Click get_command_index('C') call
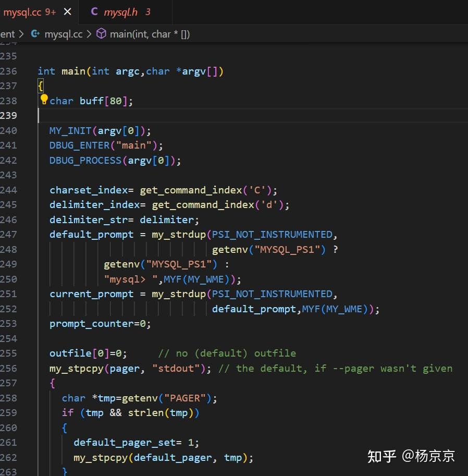The height and width of the screenshot is (476, 468). tap(205, 190)
